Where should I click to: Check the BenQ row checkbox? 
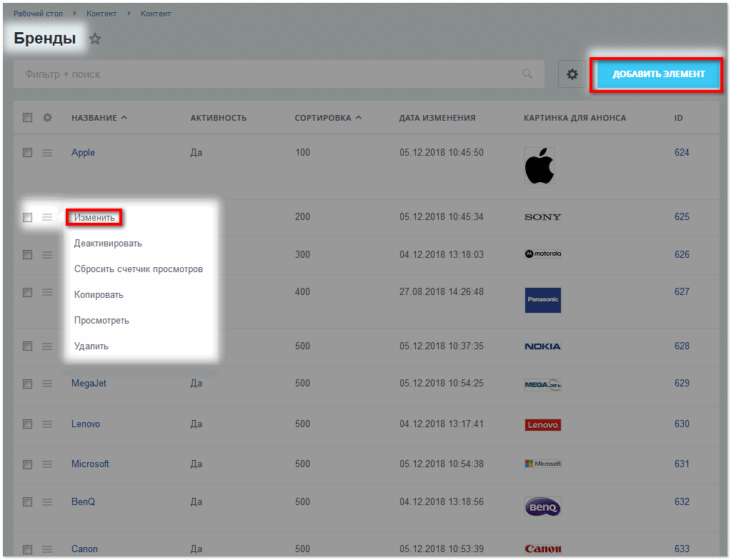point(27,501)
